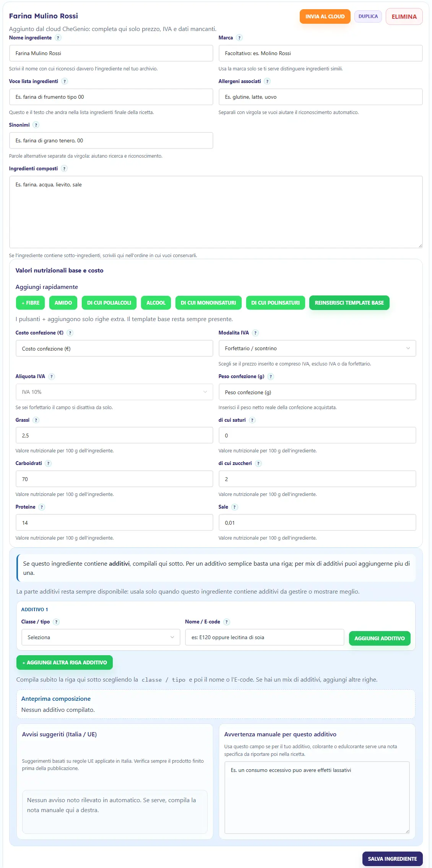Screen dimensions: 432x868
Task: Show help for Costo confezione (€)
Action: click(x=70, y=333)
